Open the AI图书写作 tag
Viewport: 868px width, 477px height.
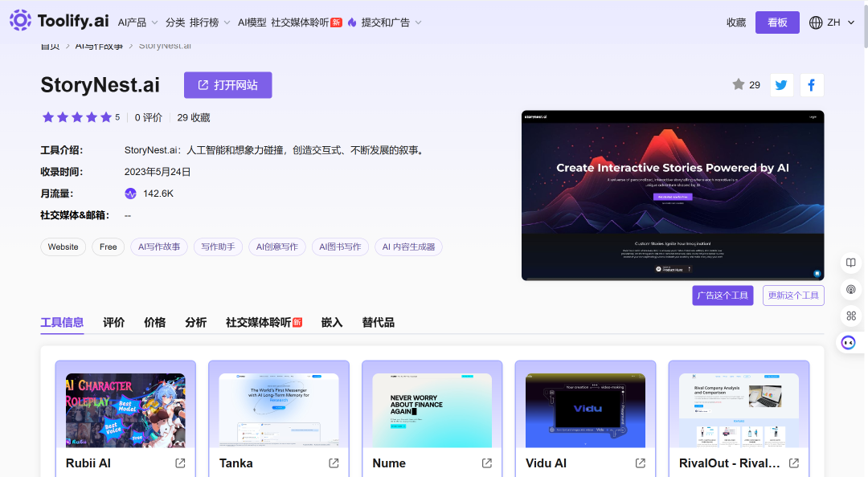click(x=341, y=247)
